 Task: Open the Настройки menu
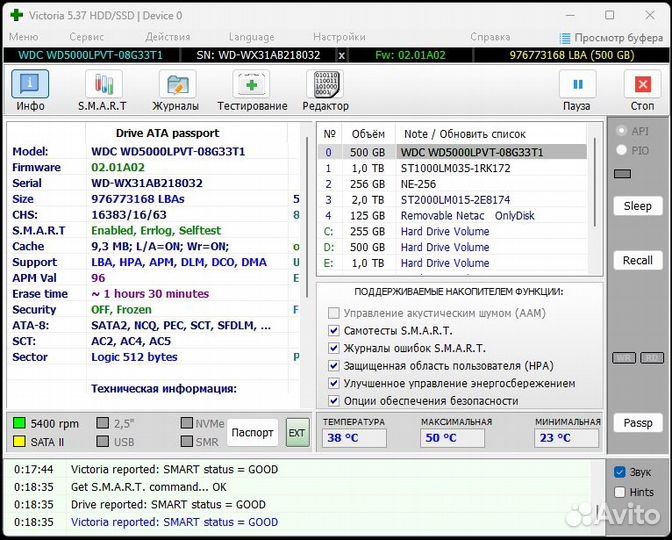[x=339, y=37]
